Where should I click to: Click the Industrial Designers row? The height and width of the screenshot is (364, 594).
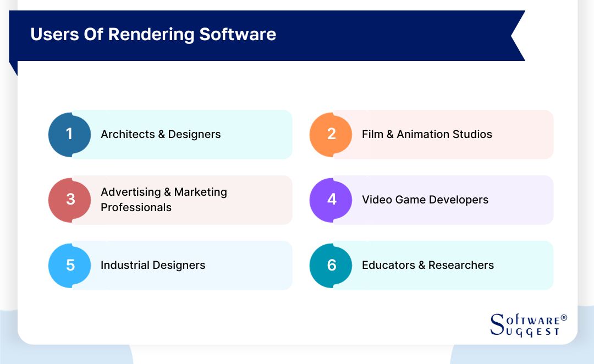click(x=153, y=265)
